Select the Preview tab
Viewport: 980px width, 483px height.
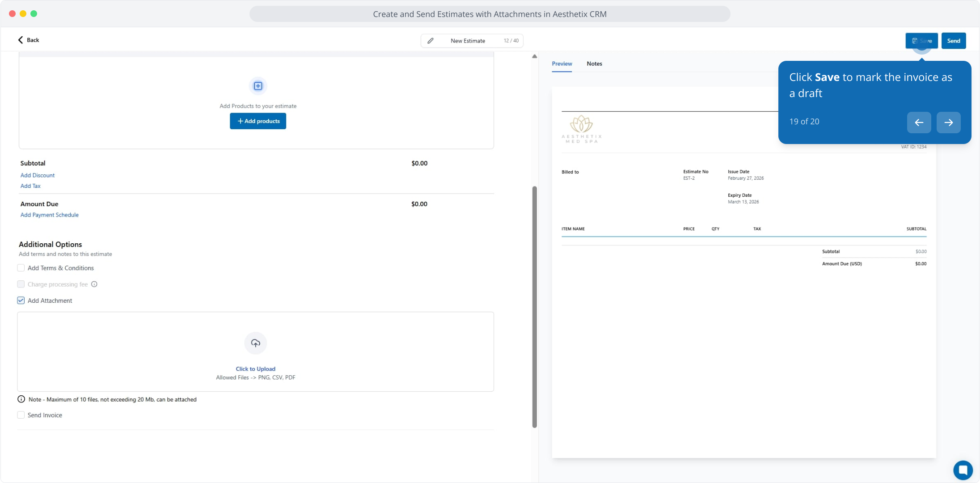tap(562, 64)
